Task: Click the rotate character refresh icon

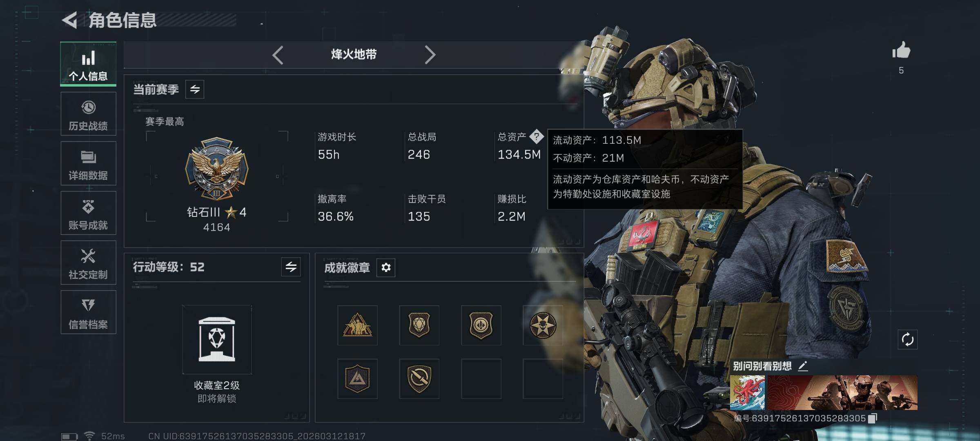Action: coord(907,339)
